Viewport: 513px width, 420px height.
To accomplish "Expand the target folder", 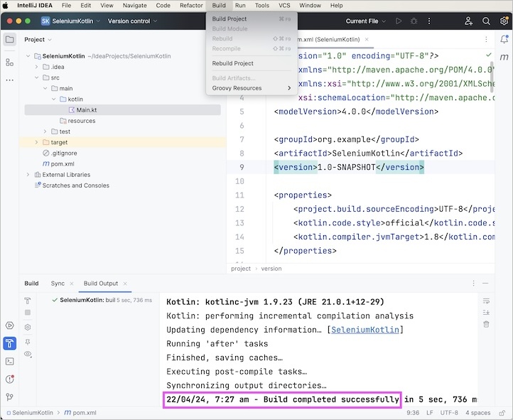I will 36,142.
